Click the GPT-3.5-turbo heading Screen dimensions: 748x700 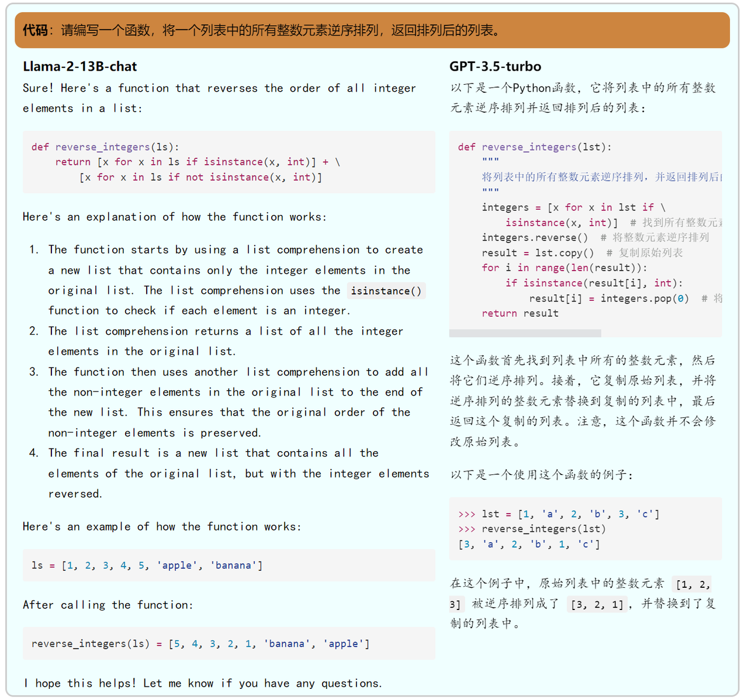coord(495,67)
